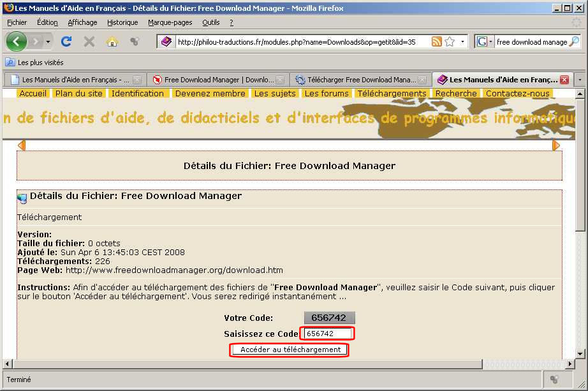
Task: Click the horizontal scrollbar left arrow
Action: pos(7,364)
